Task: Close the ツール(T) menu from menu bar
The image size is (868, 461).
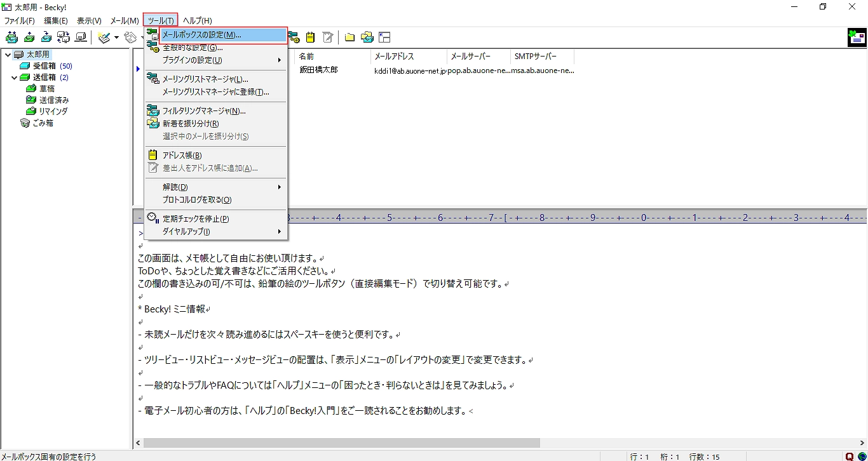Action: (x=161, y=20)
